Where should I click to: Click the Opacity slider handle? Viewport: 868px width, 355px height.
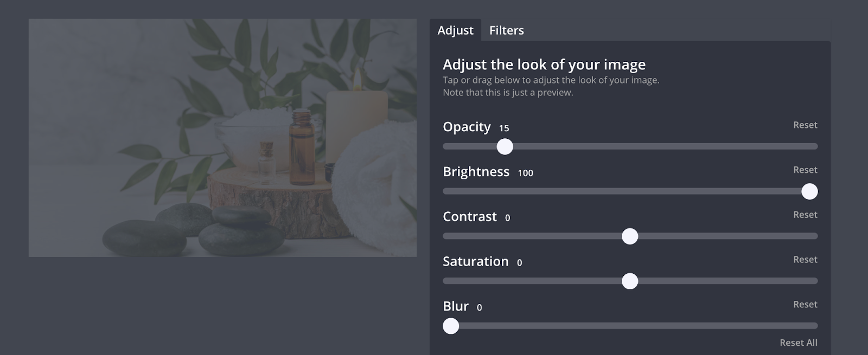[x=505, y=146]
